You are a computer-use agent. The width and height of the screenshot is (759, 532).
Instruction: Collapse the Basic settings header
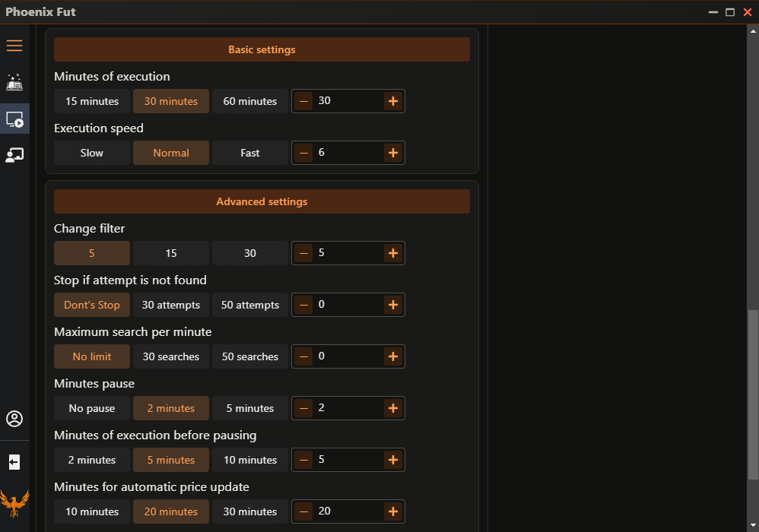point(262,49)
